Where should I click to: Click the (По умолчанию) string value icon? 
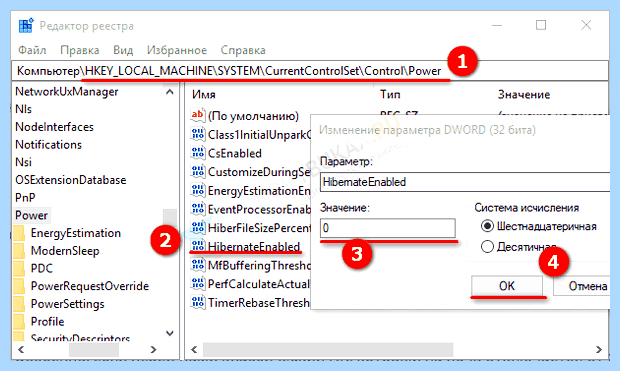tap(198, 115)
